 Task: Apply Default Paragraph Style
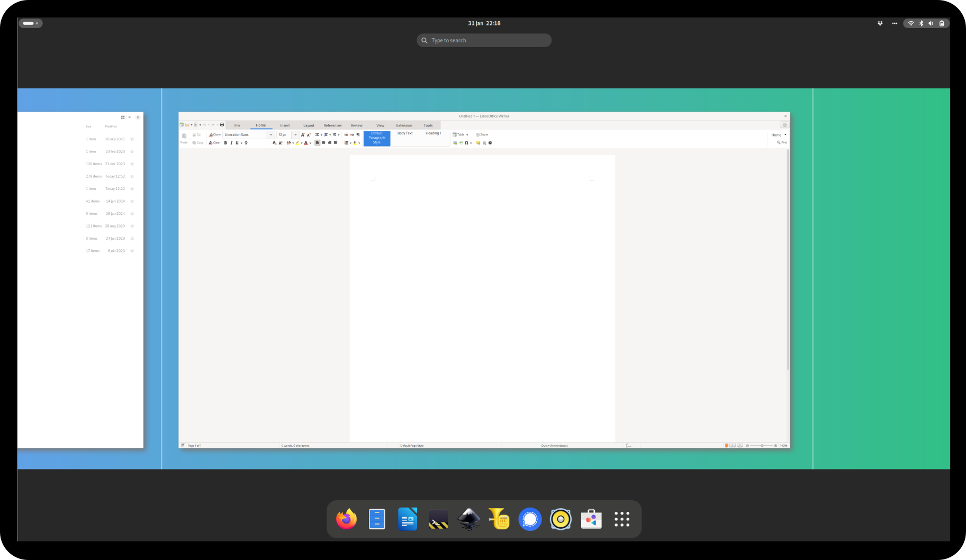point(377,138)
